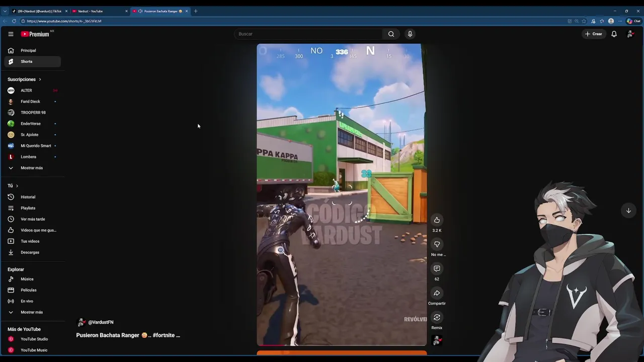The height and width of the screenshot is (362, 644).
Task: Expand Mostrar más under Explorar
Action: coord(33,312)
